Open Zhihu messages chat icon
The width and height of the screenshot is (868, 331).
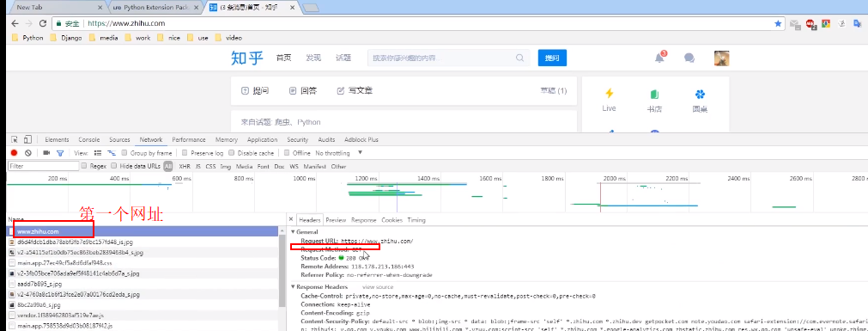tap(689, 58)
